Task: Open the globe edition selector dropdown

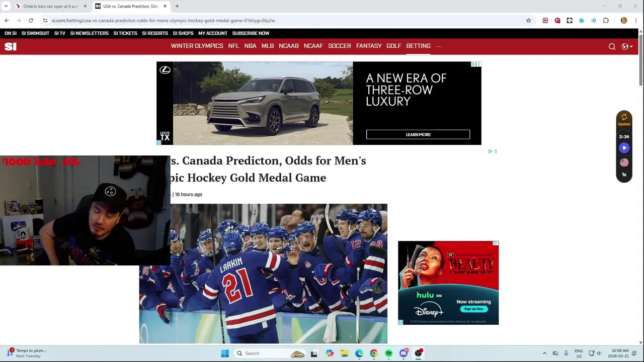Action: 627,47
